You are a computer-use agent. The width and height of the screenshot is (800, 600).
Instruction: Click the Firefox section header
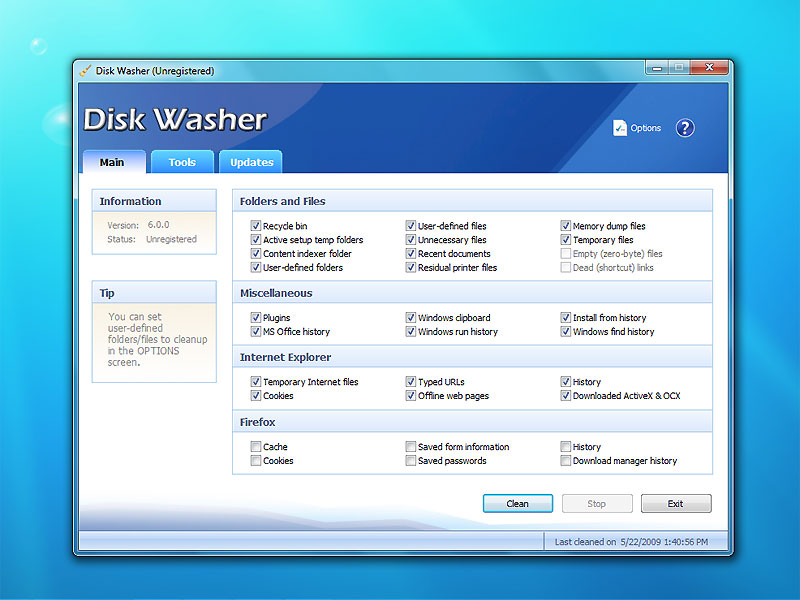pyautogui.click(x=472, y=422)
